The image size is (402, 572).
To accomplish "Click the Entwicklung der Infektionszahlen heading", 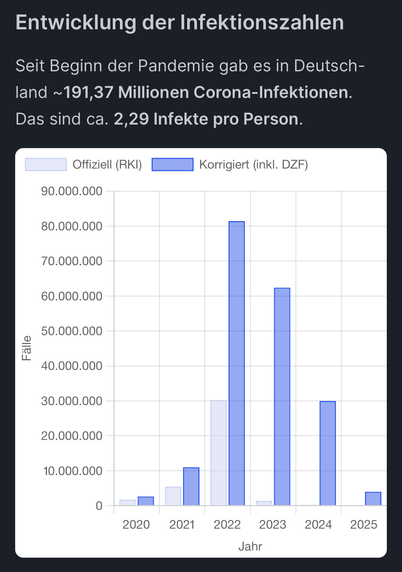I will (x=179, y=23).
